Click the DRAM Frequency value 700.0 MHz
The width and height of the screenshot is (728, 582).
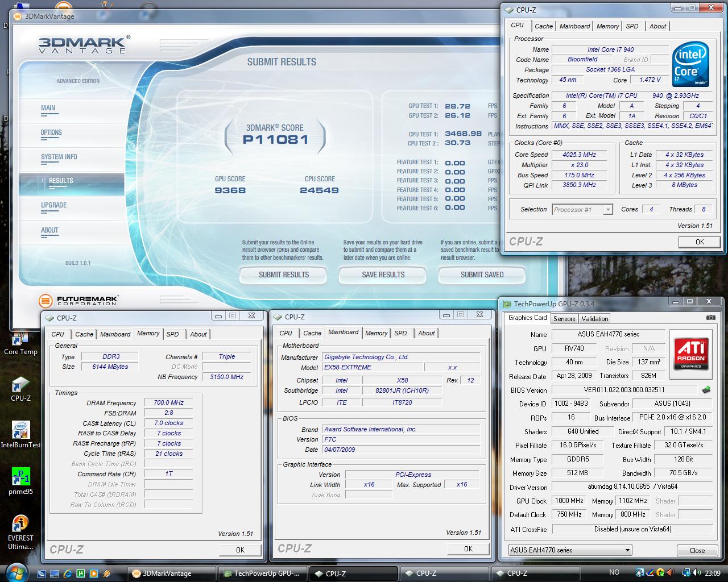tap(168, 402)
